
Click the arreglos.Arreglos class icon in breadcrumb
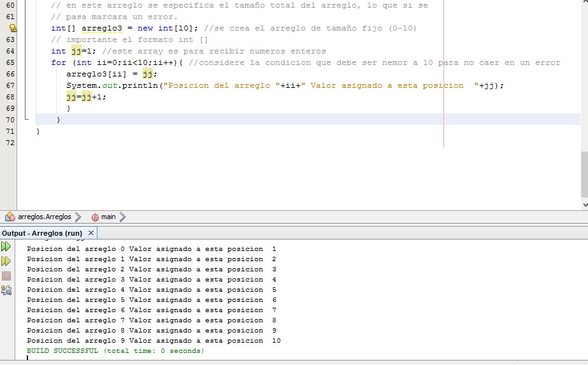pyautogui.click(x=10, y=217)
